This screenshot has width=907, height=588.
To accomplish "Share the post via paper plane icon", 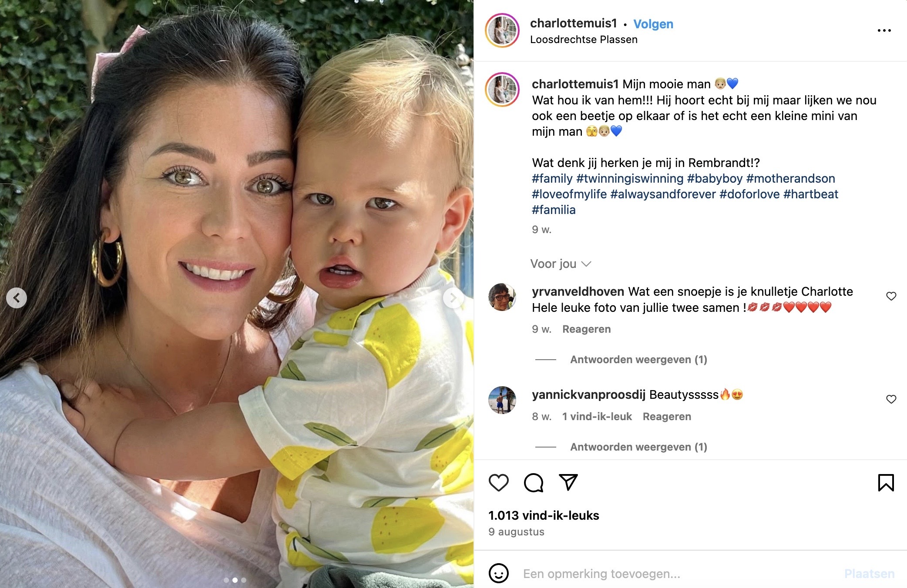I will point(568,482).
